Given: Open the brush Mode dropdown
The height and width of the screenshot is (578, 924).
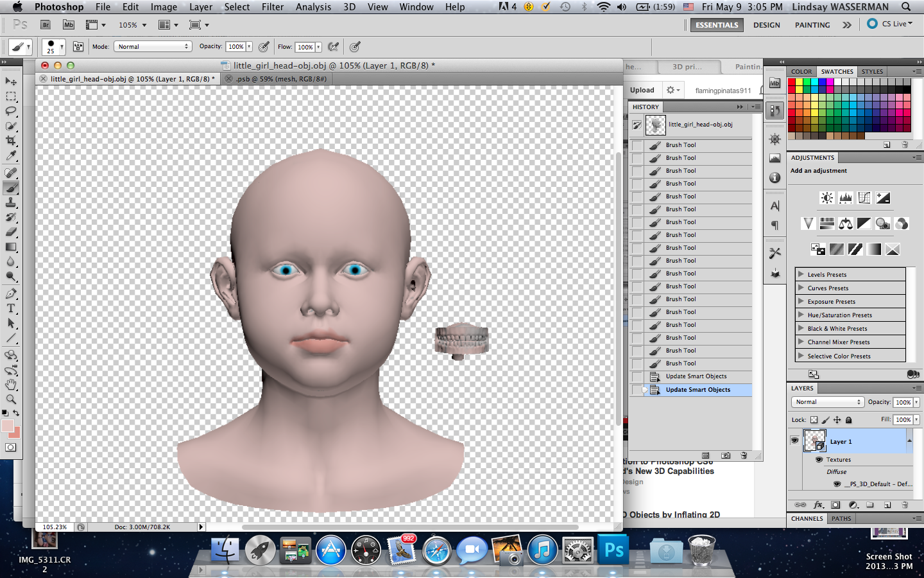Looking at the screenshot, I should [153, 46].
